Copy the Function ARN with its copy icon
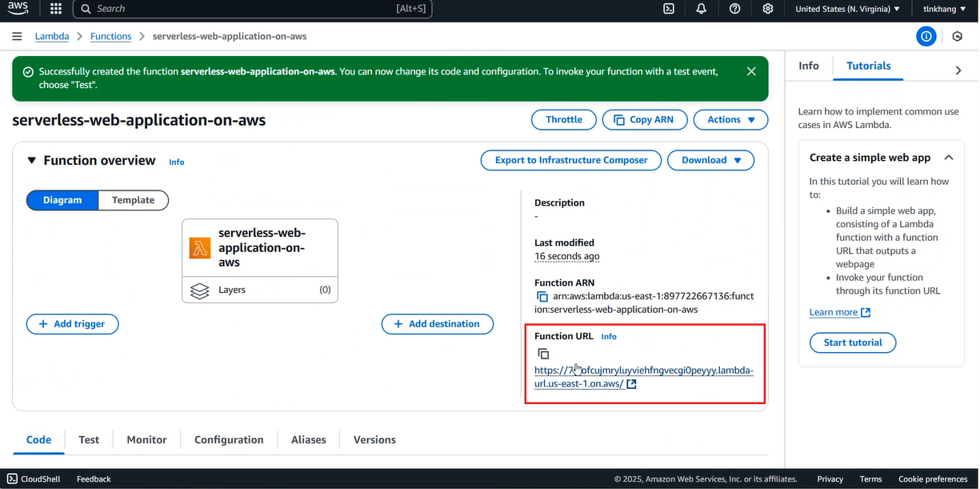Screen dimensions: 980x489 [x=542, y=297]
